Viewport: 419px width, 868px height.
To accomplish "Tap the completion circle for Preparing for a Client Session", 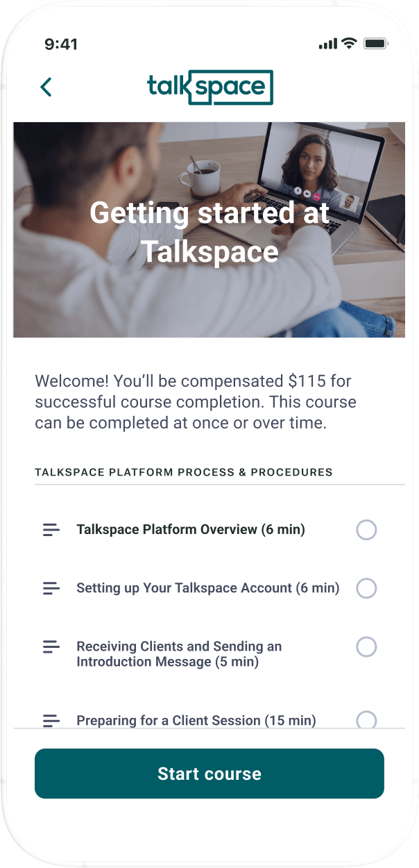I will (x=366, y=721).
